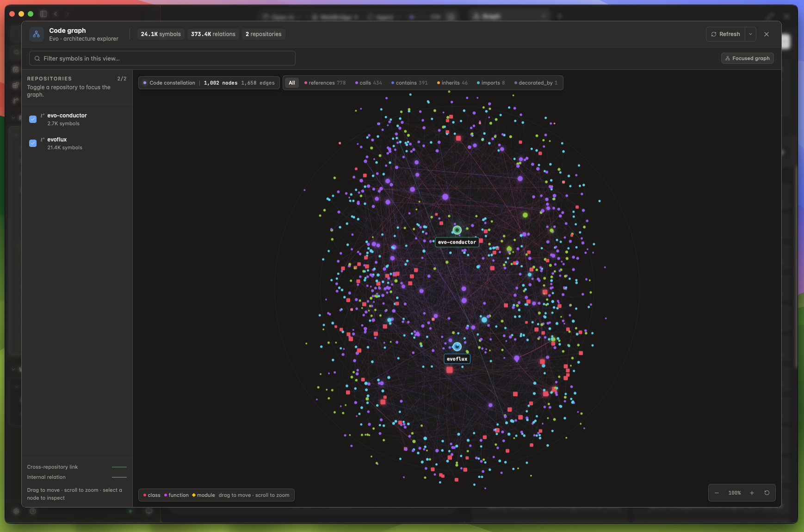
Task: Select the All relations filter tab
Action: 292,83
